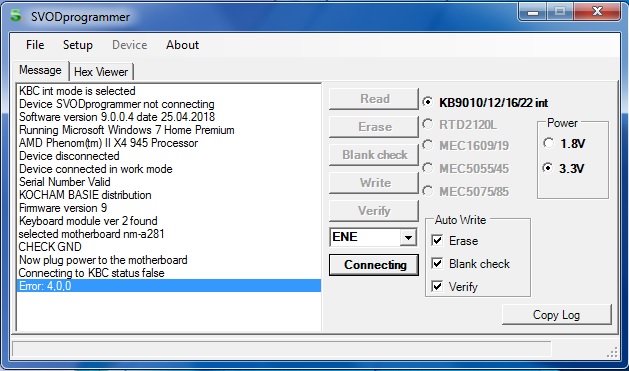The height and width of the screenshot is (371, 629).
Task: Select the RTD2120L radio option
Action: pos(428,124)
